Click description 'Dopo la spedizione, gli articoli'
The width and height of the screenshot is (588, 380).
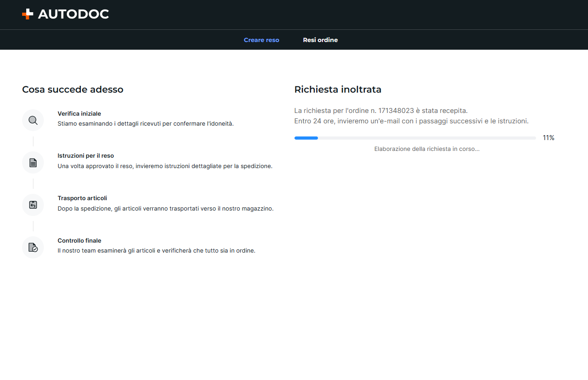tap(166, 208)
